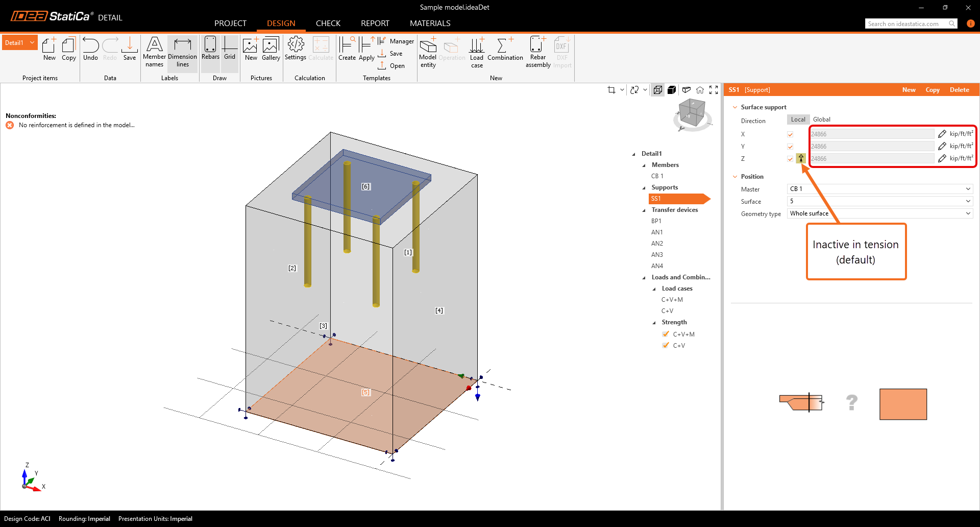The height and width of the screenshot is (527, 980).
Task: Click the Undo icon
Action: click(x=90, y=49)
